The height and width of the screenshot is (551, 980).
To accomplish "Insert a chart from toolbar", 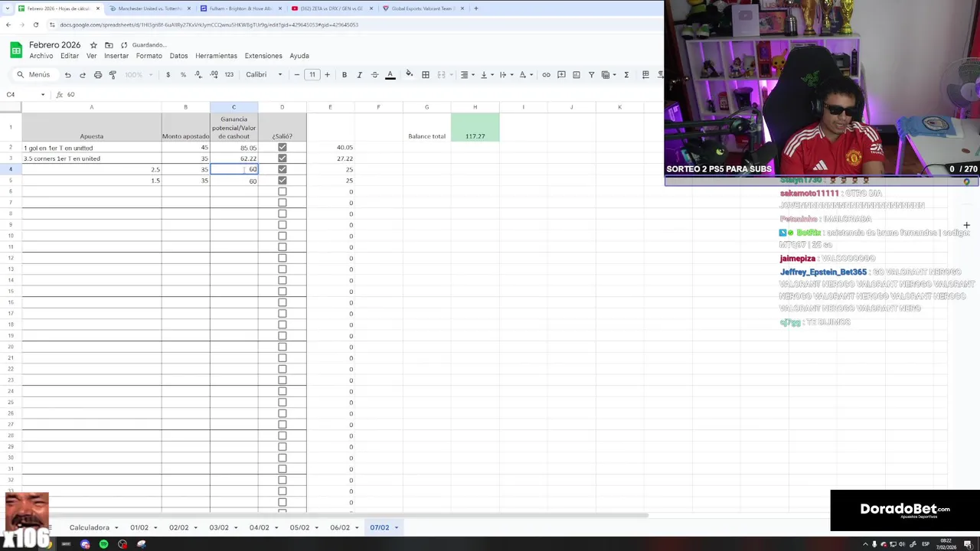I will [577, 74].
